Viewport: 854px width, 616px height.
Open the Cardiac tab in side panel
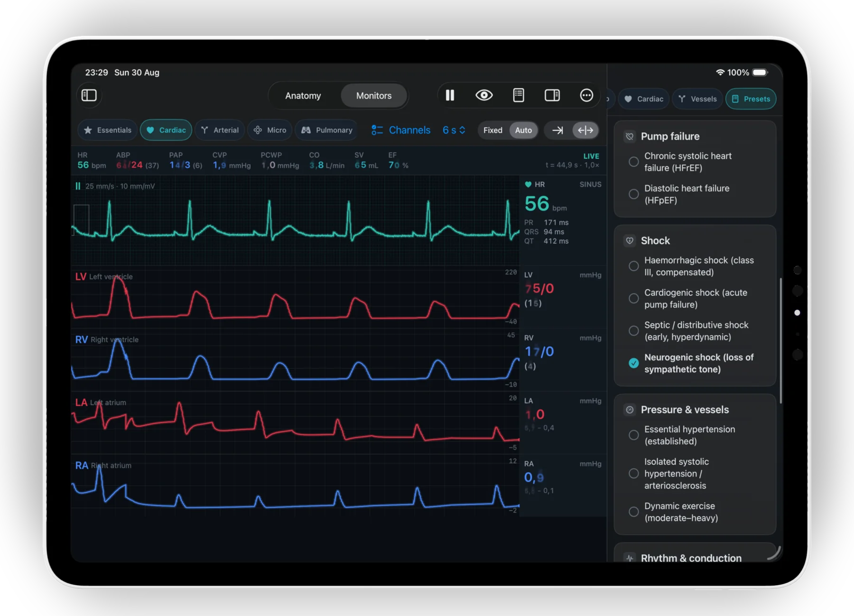(x=644, y=99)
